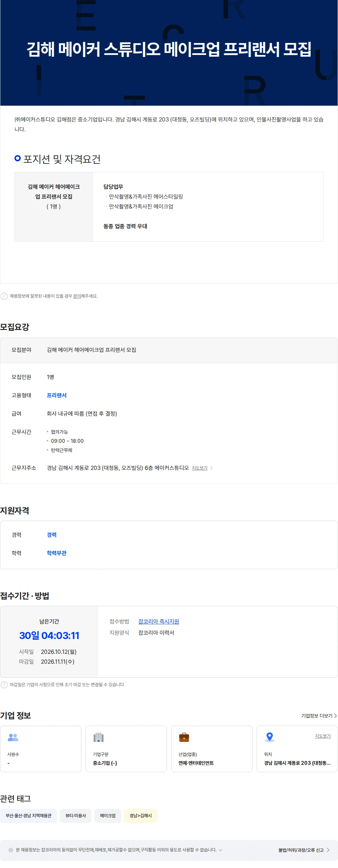The width and height of the screenshot is (338, 868).
Task: Select the 메이크업 tag
Action: pyautogui.click(x=108, y=816)
